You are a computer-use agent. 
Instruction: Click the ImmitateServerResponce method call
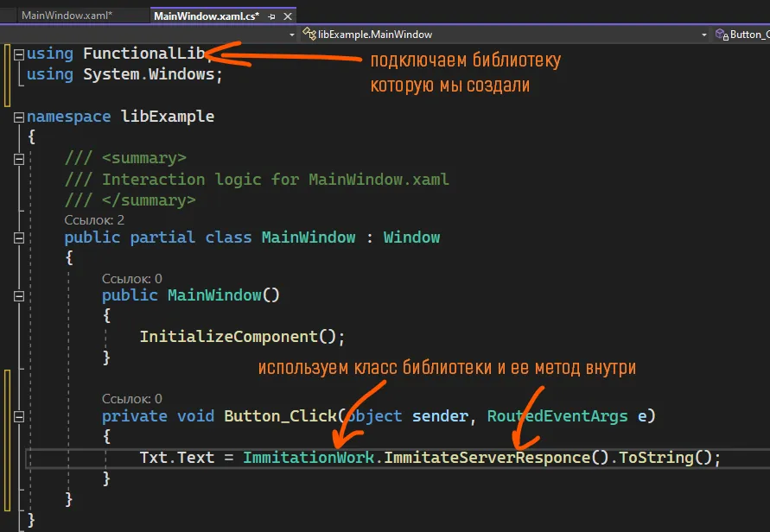[487, 458]
